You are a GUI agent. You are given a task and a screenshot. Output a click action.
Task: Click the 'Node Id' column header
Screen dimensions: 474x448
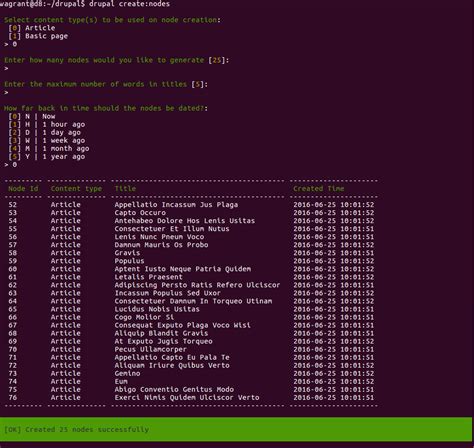pyautogui.click(x=23, y=189)
